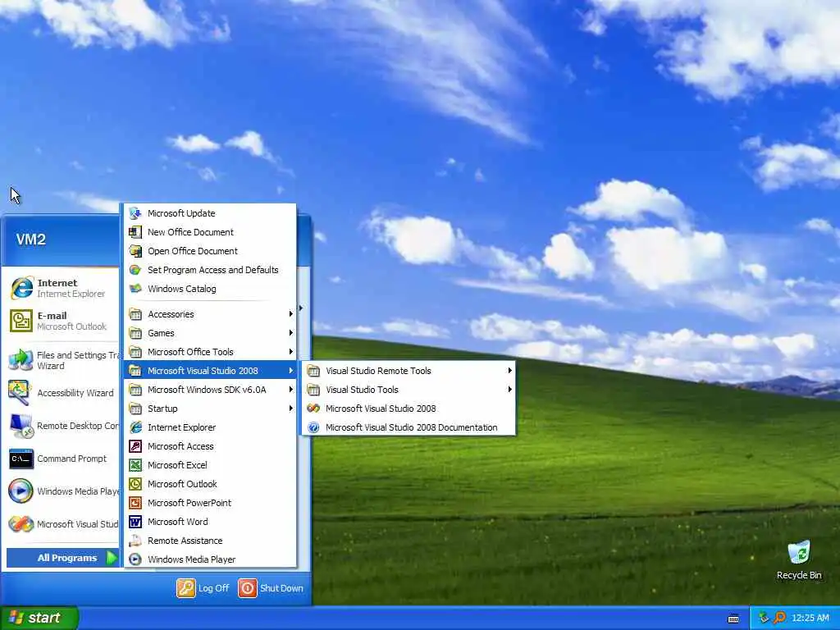
Task: Click the Shut Down button
Action: tap(271, 588)
